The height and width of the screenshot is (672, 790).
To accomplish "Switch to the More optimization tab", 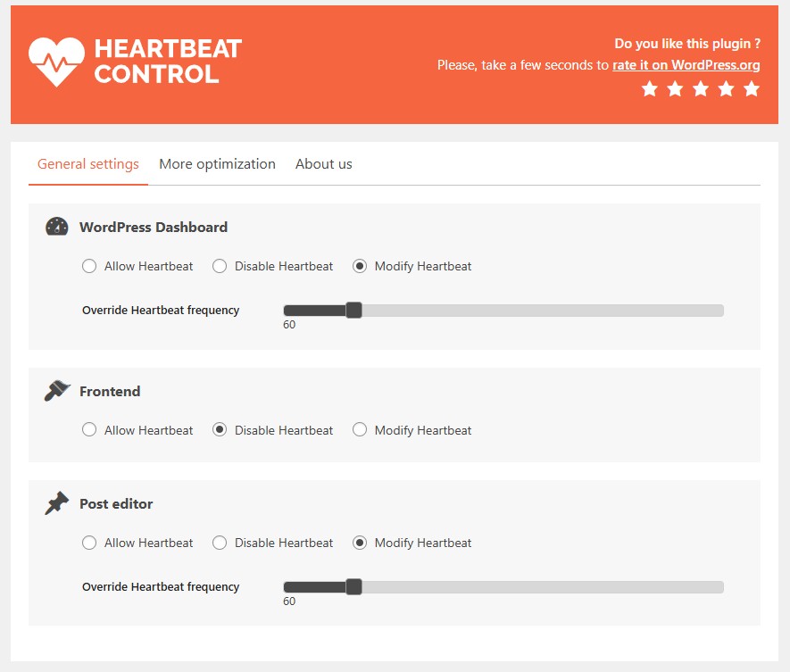I will click(217, 164).
